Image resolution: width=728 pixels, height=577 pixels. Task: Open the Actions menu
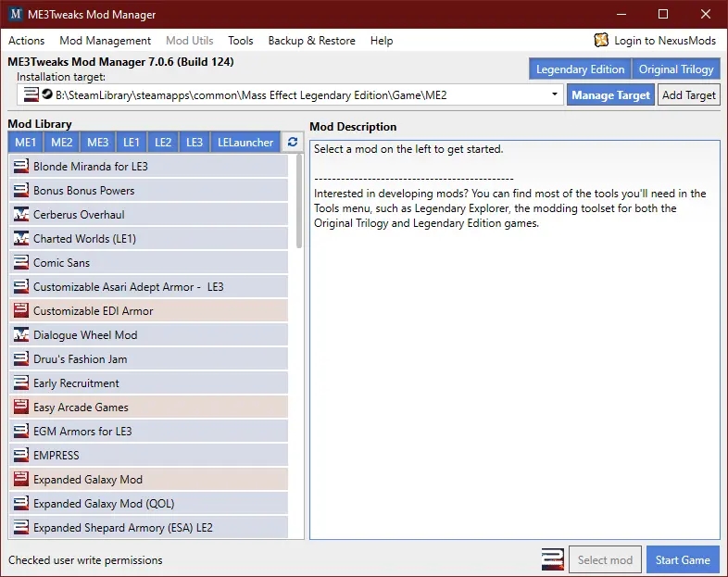coord(27,41)
